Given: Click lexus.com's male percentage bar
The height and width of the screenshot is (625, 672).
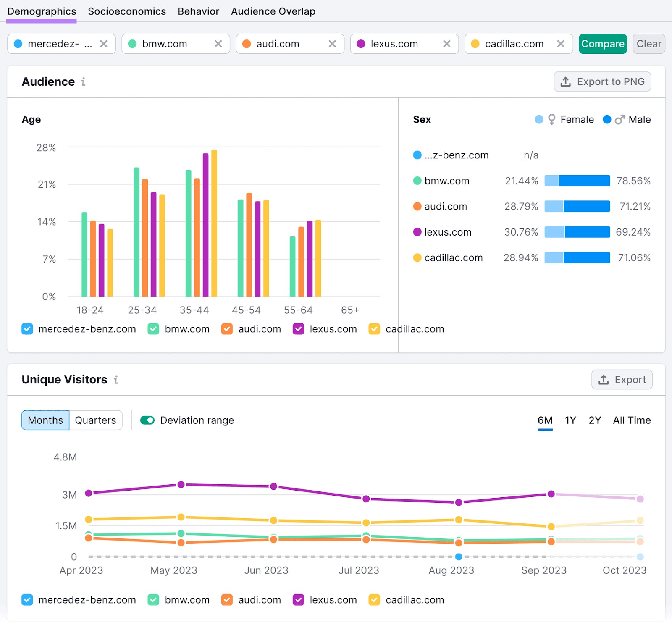Looking at the screenshot, I should (x=587, y=232).
